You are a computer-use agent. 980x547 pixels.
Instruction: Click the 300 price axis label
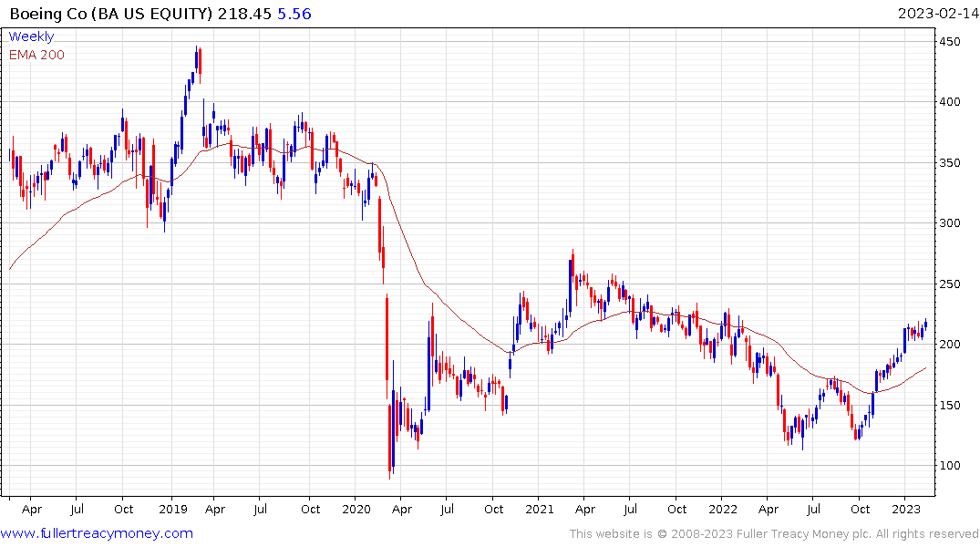[x=949, y=223]
